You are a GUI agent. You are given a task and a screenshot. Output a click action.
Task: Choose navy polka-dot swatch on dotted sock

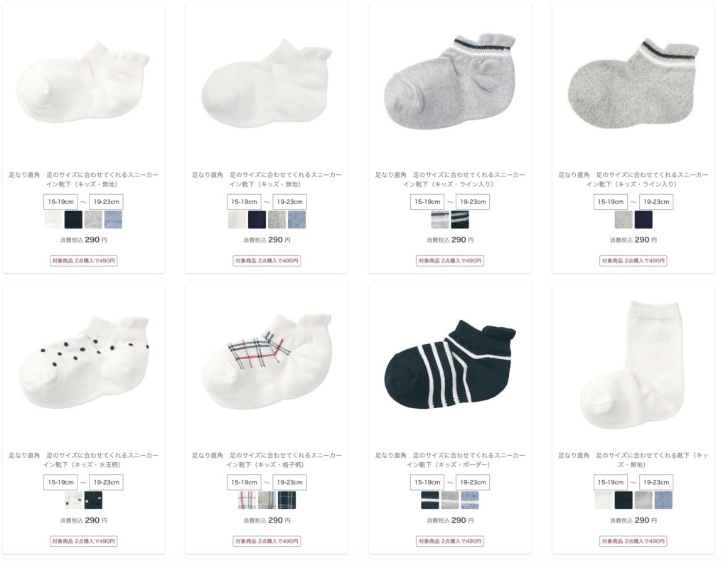[x=93, y=500]
